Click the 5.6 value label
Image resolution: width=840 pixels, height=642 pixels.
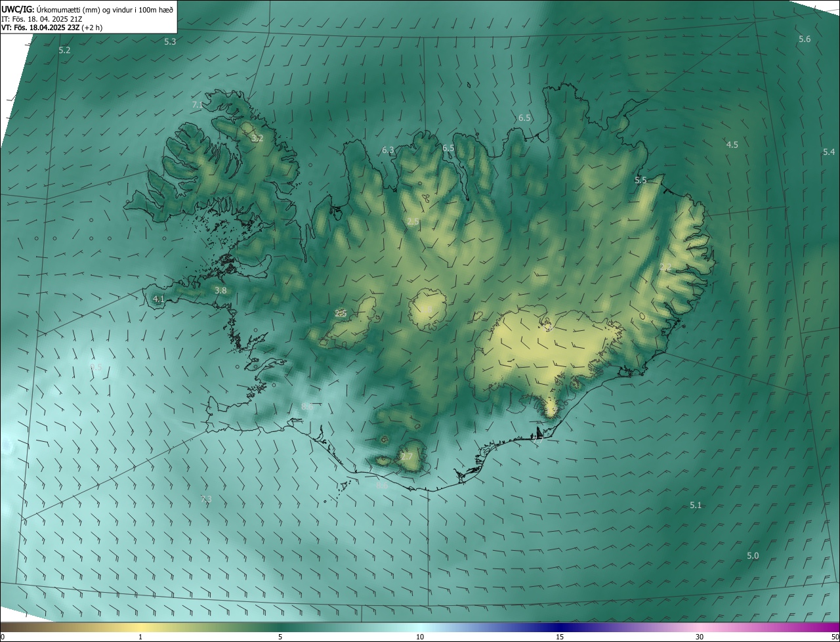coord(805,39)
